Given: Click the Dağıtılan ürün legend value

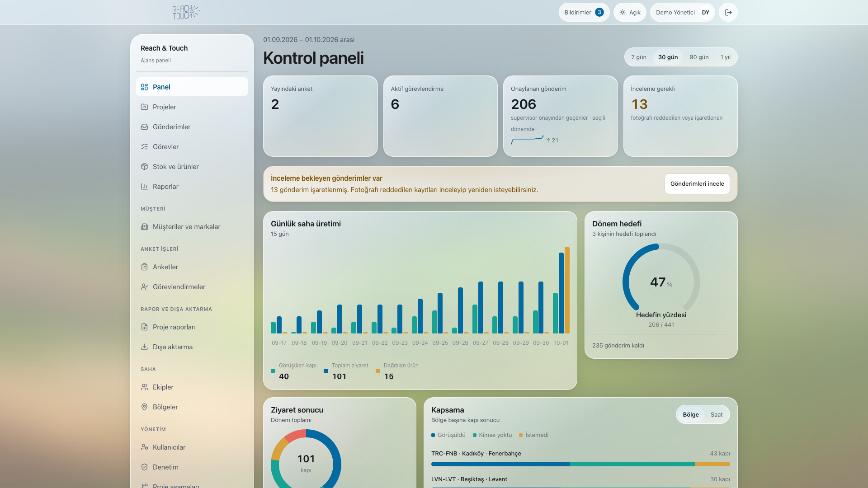Looking at the screenshot, I should 389,376.
